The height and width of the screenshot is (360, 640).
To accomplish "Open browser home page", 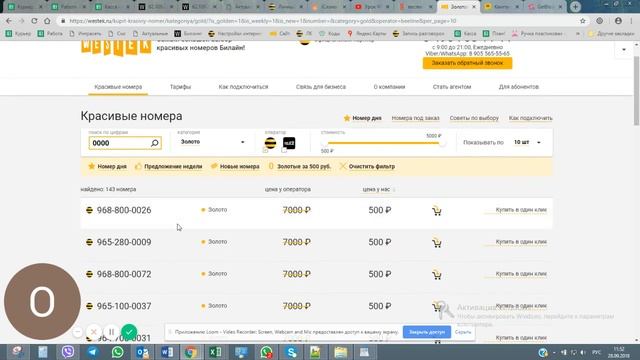I will pyautogui.click(x=47, y=21).
